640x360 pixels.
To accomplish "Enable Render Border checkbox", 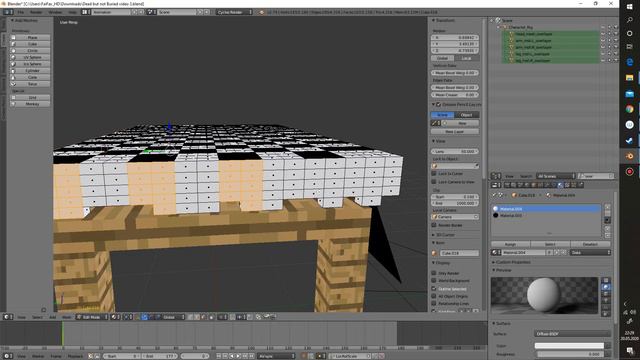I will (x=434, y=225).
